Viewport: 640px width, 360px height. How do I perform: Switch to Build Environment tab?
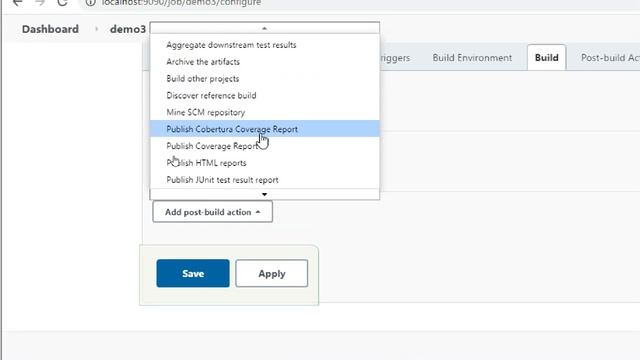click(x=472, y=58)
